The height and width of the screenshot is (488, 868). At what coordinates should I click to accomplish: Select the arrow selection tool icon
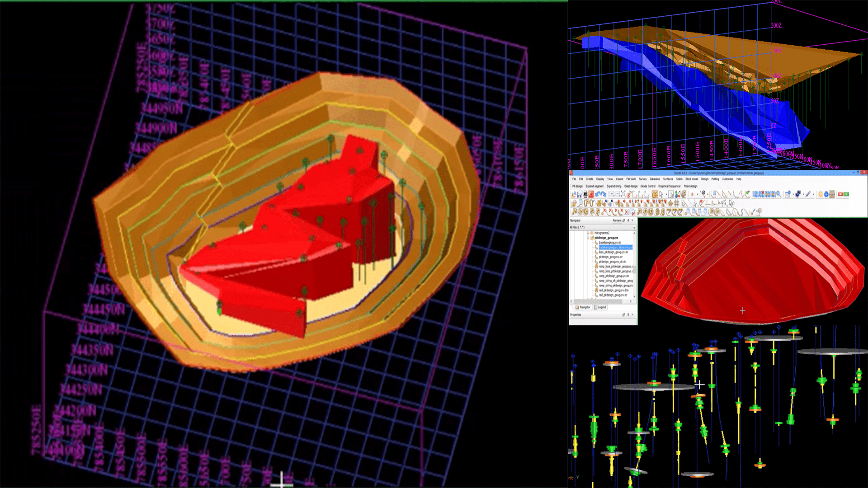(661, 194)
